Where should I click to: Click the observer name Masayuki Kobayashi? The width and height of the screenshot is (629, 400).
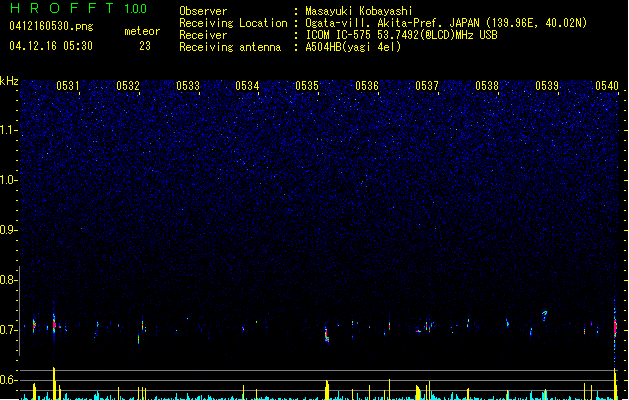click(x=359, y=11)
